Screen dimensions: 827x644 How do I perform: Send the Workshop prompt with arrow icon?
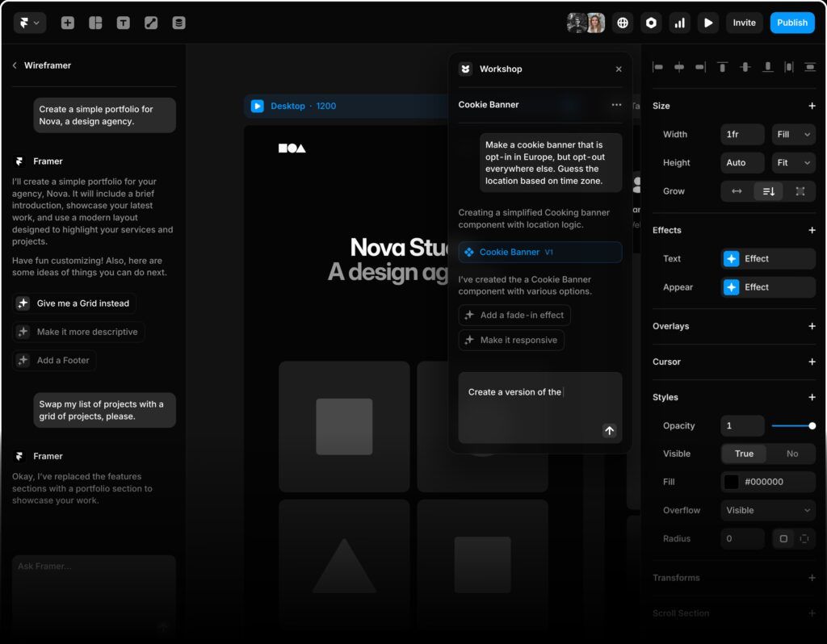tap(609, 431)
